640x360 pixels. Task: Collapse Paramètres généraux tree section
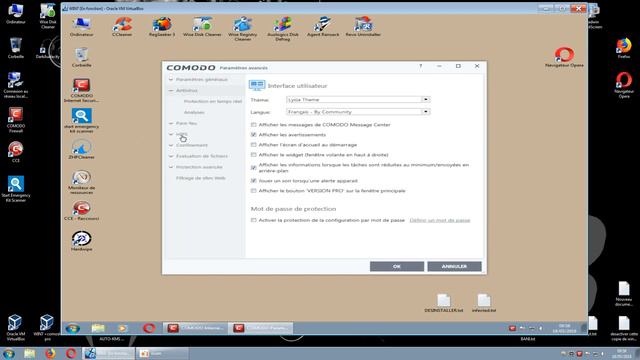click(171, 80)
